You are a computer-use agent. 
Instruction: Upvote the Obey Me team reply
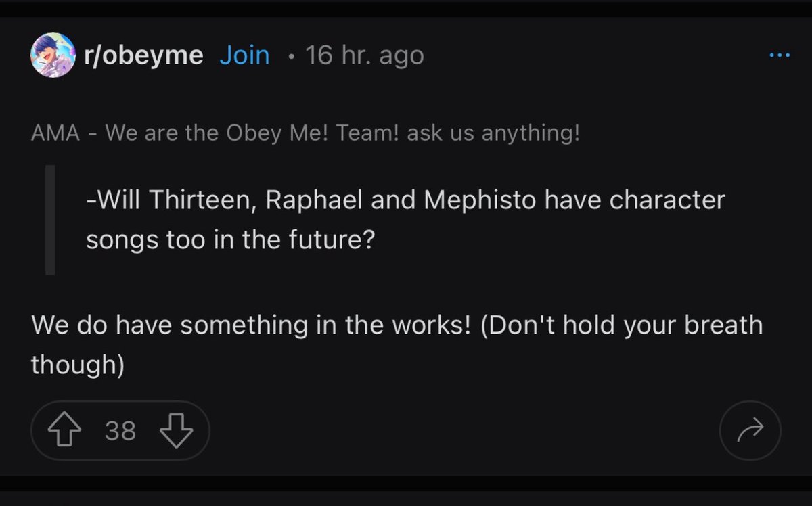[x=63, y=431]
